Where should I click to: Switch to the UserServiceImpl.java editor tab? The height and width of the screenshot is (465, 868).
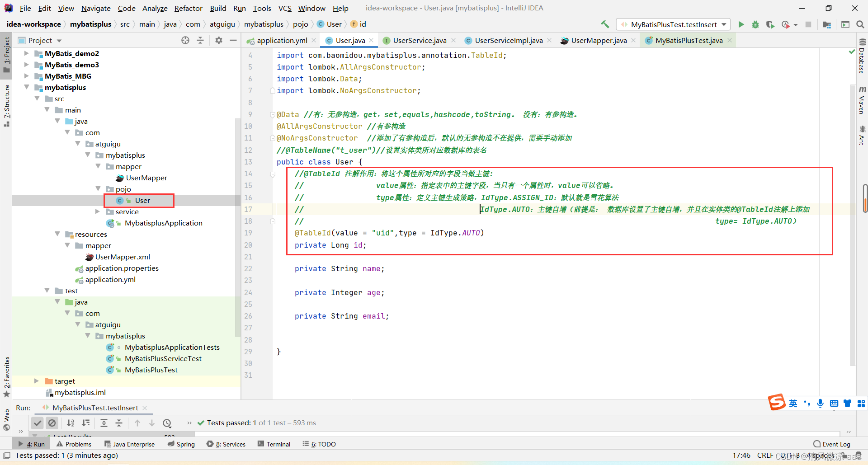508,40
